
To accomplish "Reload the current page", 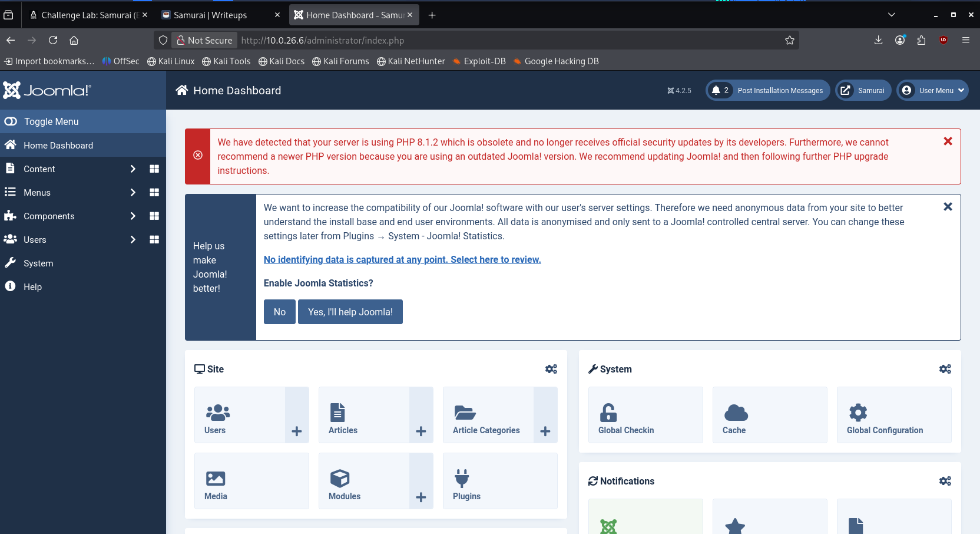I will [x=53, y=40].
